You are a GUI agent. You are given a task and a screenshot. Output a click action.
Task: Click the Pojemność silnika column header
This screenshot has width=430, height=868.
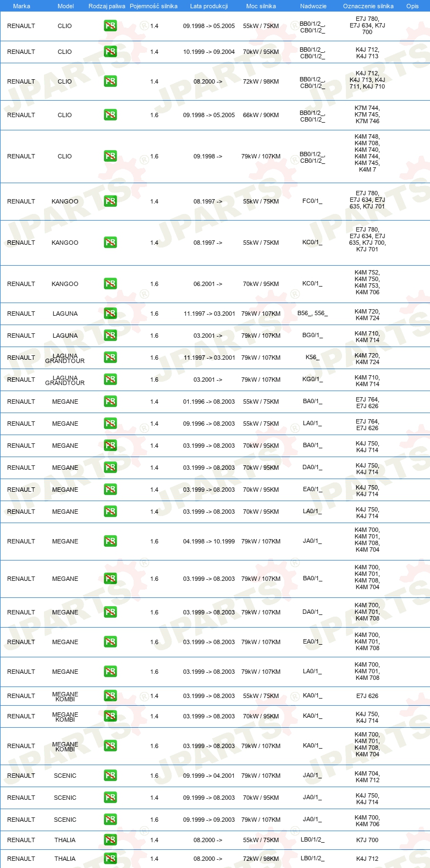click(153, 6)
